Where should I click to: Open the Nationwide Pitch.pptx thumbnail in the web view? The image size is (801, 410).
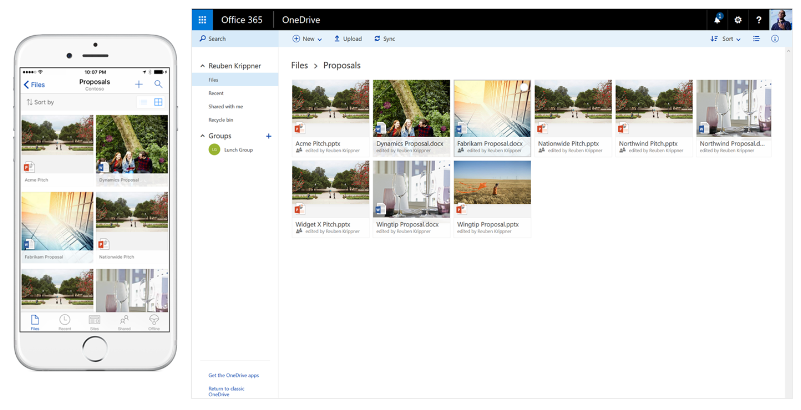pyautogui.click(x=573, y=108)
